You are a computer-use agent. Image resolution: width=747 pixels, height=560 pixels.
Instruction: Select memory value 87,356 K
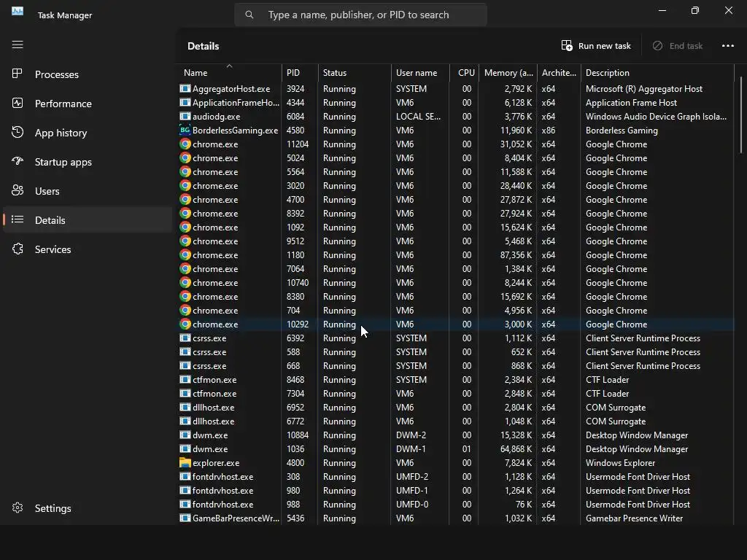coord(516,254)
